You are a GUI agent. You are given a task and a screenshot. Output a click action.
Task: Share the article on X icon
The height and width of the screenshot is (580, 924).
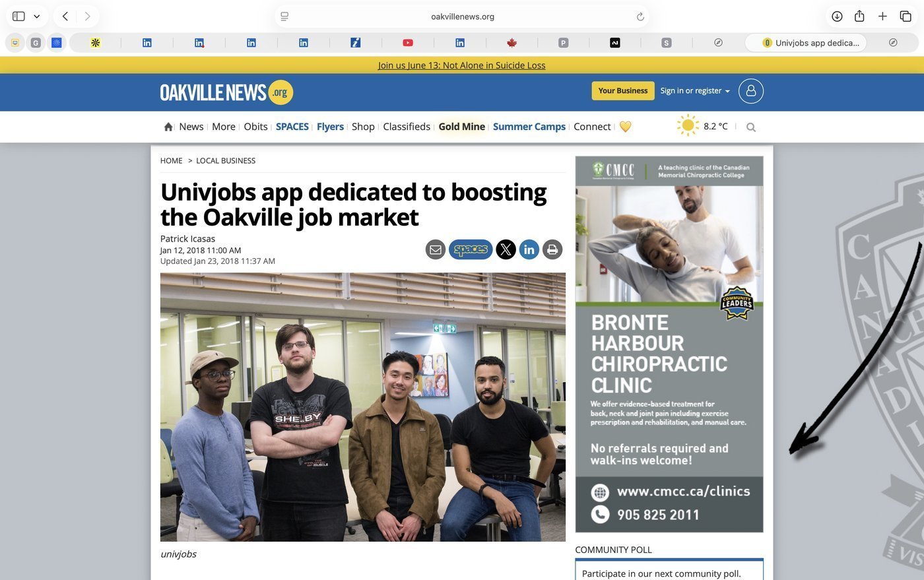pos(506,249)
